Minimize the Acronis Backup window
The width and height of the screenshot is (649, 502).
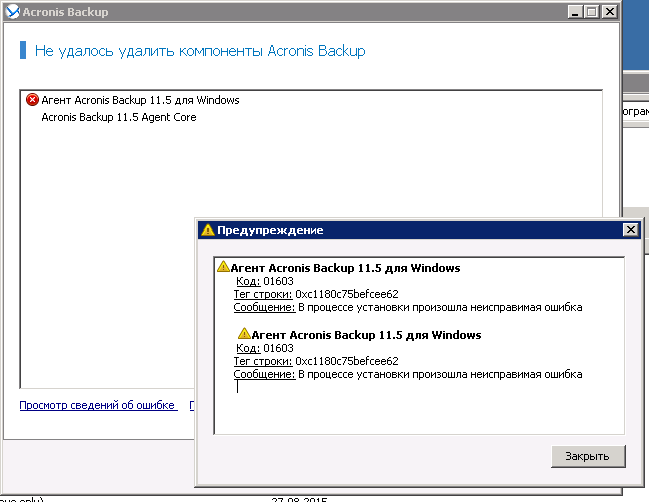tap(574, 12)
